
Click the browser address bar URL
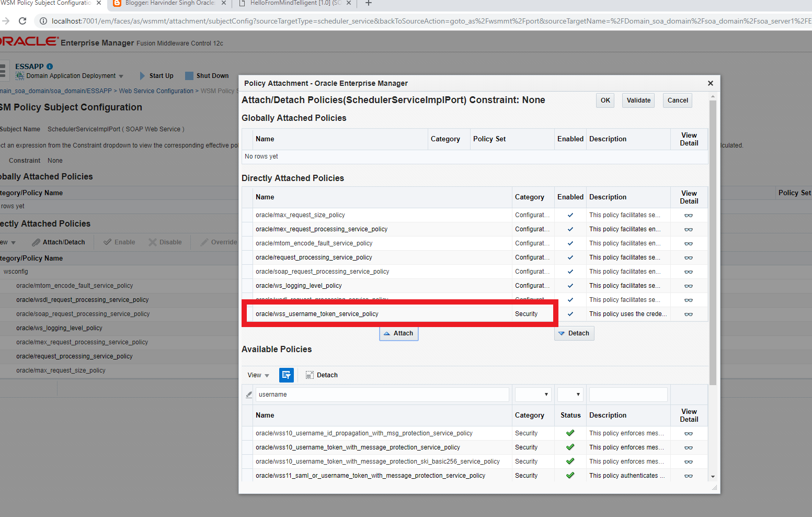431,21
